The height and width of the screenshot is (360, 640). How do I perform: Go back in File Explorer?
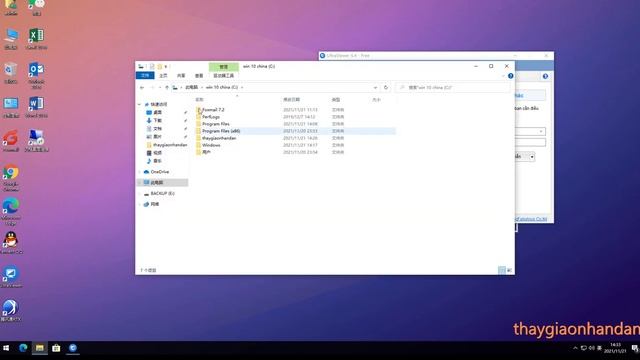pyautogui.click(x=142, y=87)
